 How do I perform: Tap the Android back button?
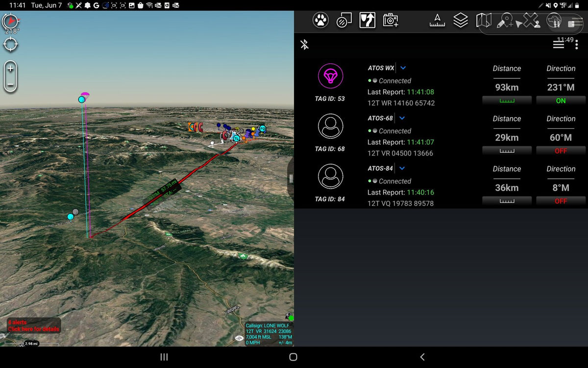(x=422, y=357)
